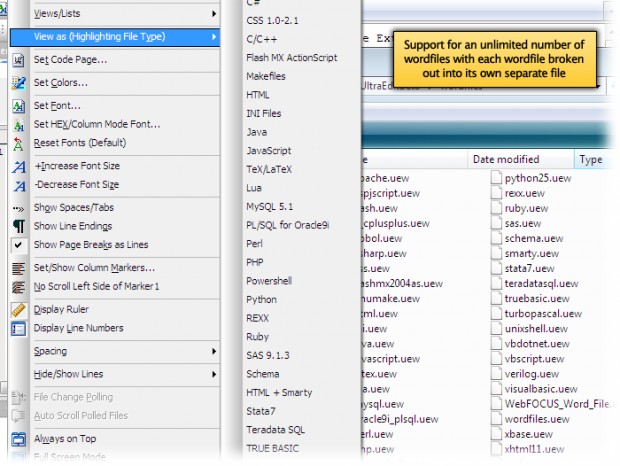Select C/C++ highlighting type

coord(262,39)
